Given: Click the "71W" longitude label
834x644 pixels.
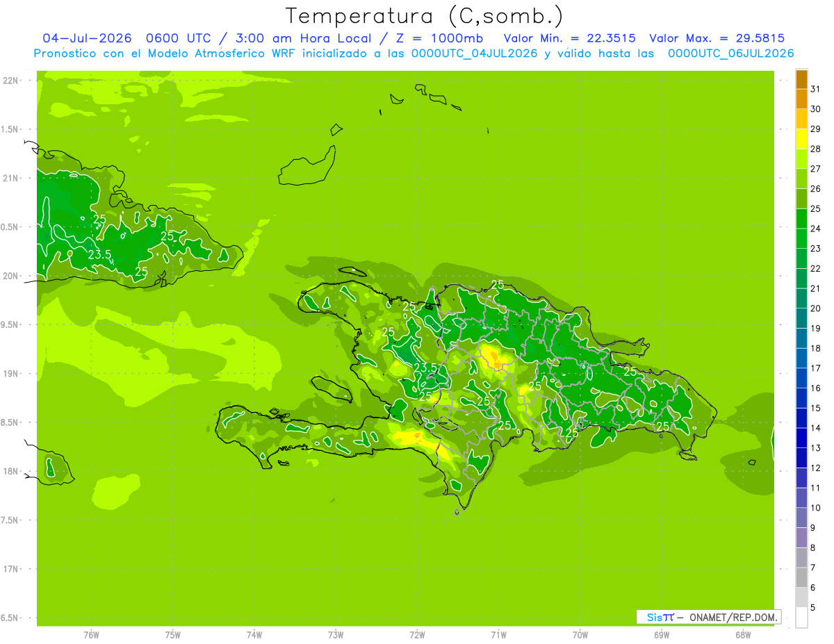Looking at the screenshot, I should (498, 635).
